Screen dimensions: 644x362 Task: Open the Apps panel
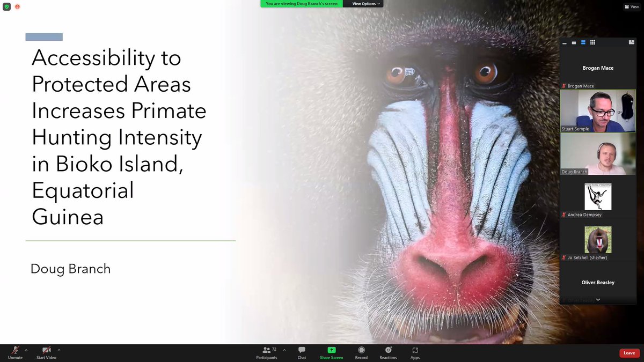(x=415, y=352)
